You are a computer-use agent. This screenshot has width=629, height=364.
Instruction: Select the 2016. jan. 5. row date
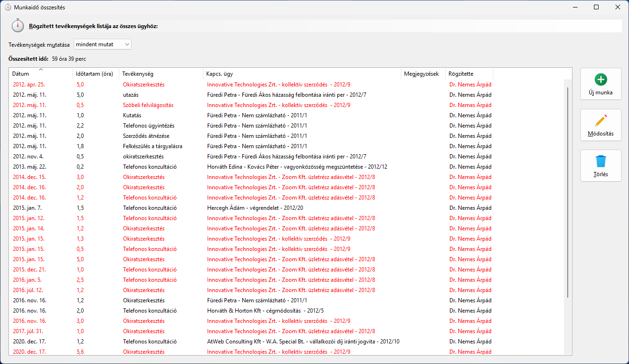(27, 280)
